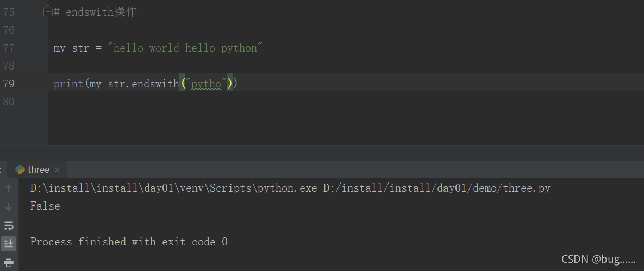Click the three.py path in console
Screen dimensions: 644x271
pos(436,188)
